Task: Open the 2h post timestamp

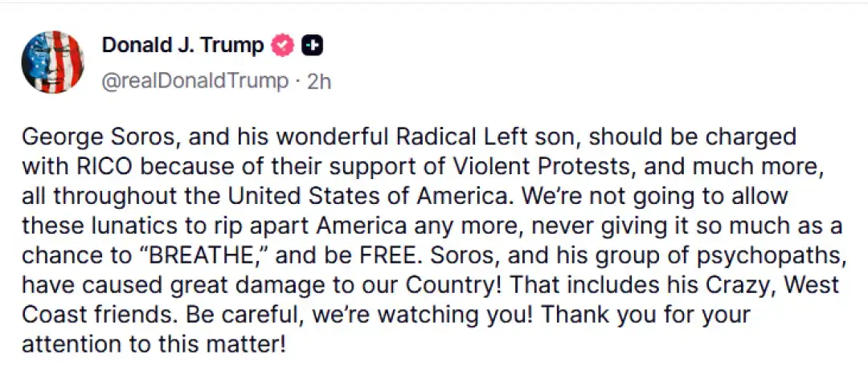Action: (319, 81)
